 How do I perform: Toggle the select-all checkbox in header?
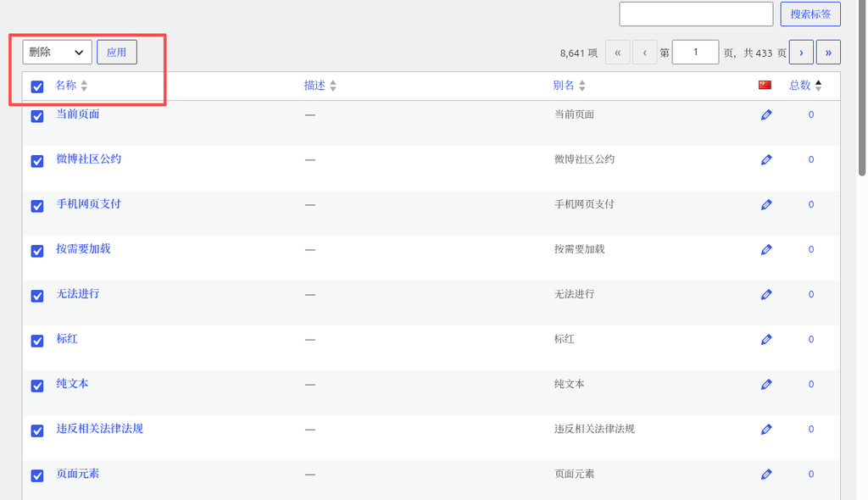[x=37, y=87]
